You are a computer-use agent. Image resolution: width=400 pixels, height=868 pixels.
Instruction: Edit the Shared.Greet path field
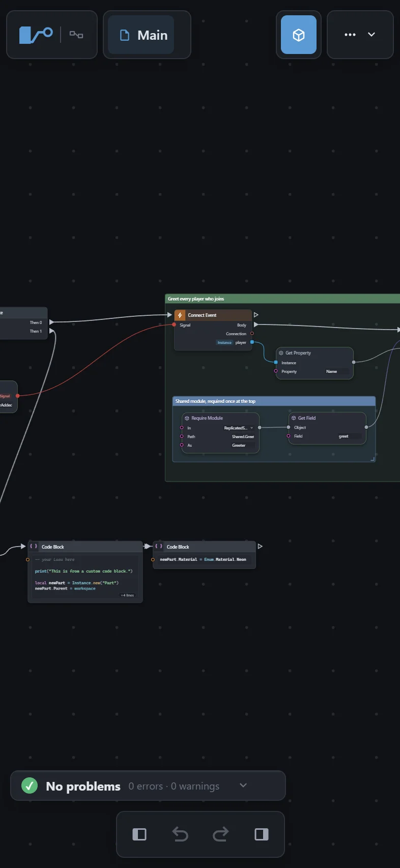coord(242,437)
